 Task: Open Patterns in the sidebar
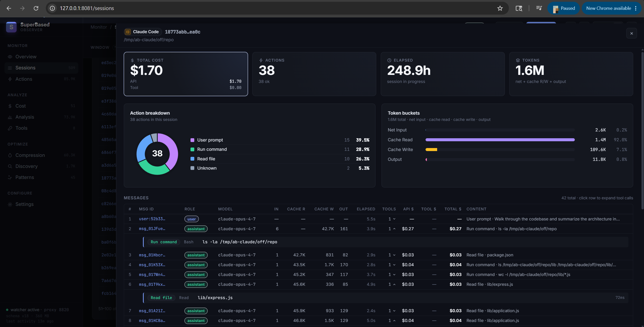(x=41, y=177)
